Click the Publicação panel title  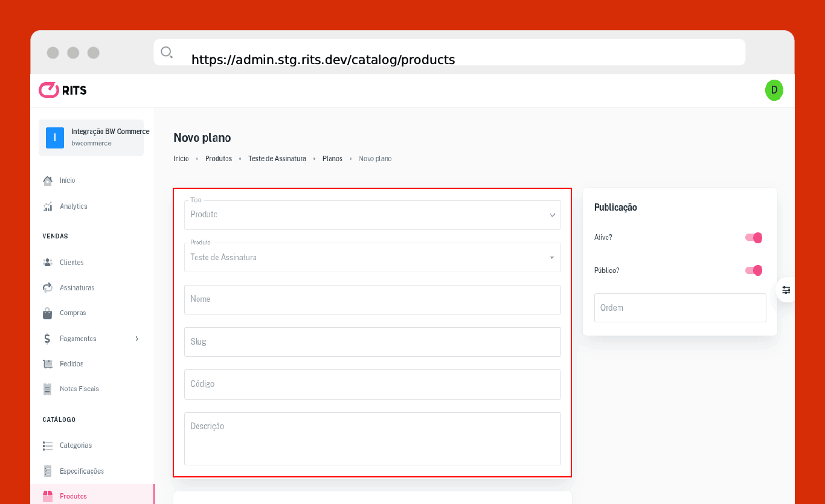tap(615, 207)
